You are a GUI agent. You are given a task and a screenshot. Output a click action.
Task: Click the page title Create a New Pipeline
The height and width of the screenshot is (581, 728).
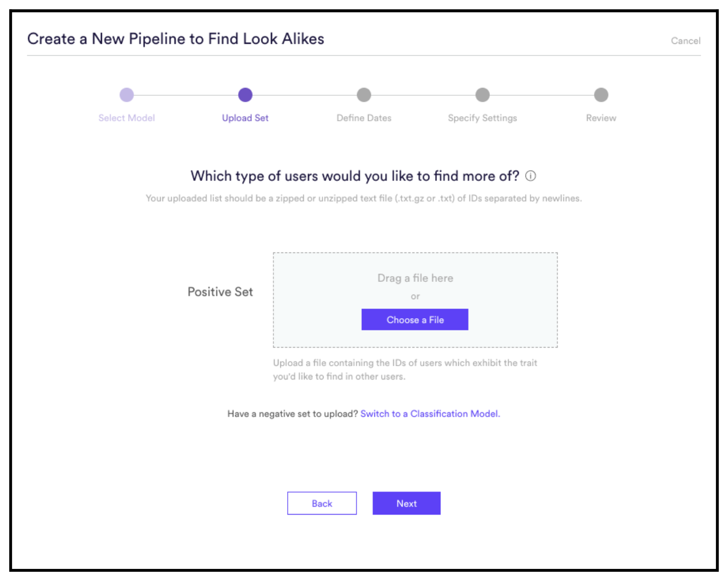(176, 39)
